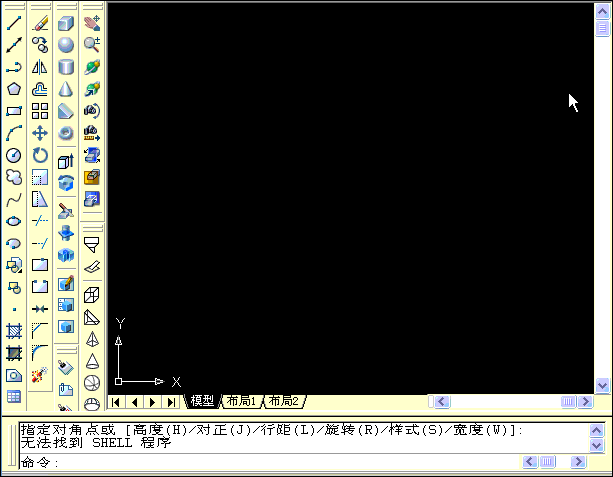The width and height of the screenshot is (613, 477).
Task: Select the Polyline tool
Action: (x=14, y=67)
